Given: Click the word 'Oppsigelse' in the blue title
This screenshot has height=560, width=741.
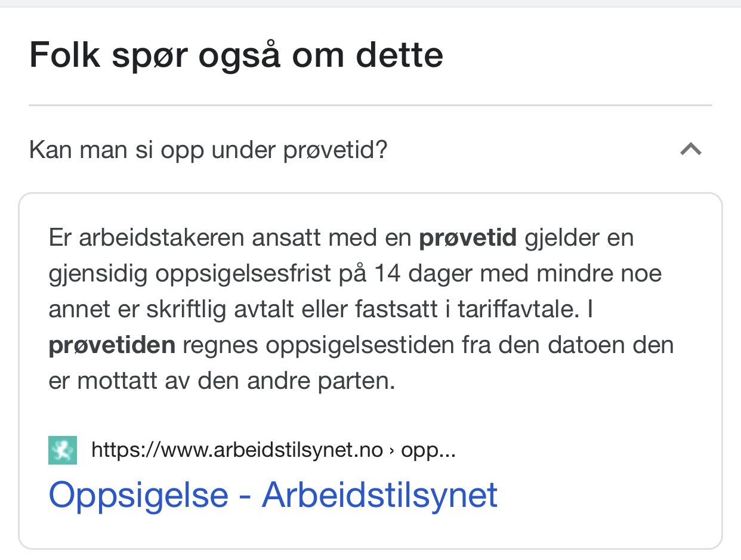Looking at the screenshot, I should (138, 494).
